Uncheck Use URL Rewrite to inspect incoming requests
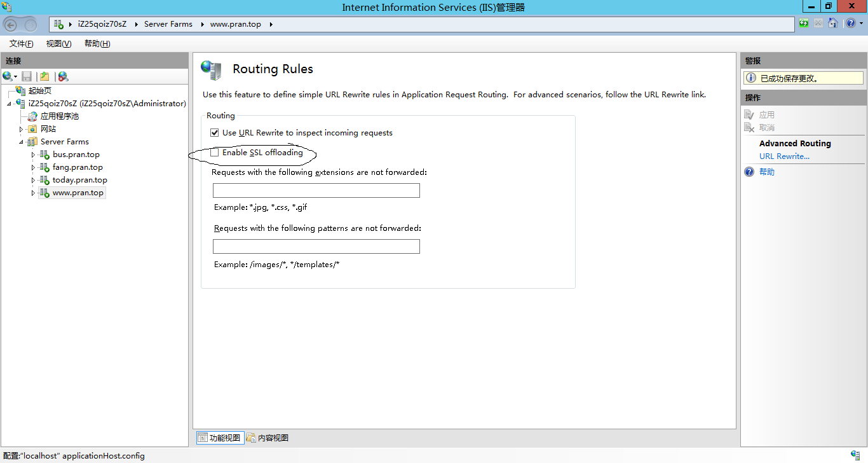The height and width of the screenshot is (463, 868). pyautogui.click(x=215, y=133)
